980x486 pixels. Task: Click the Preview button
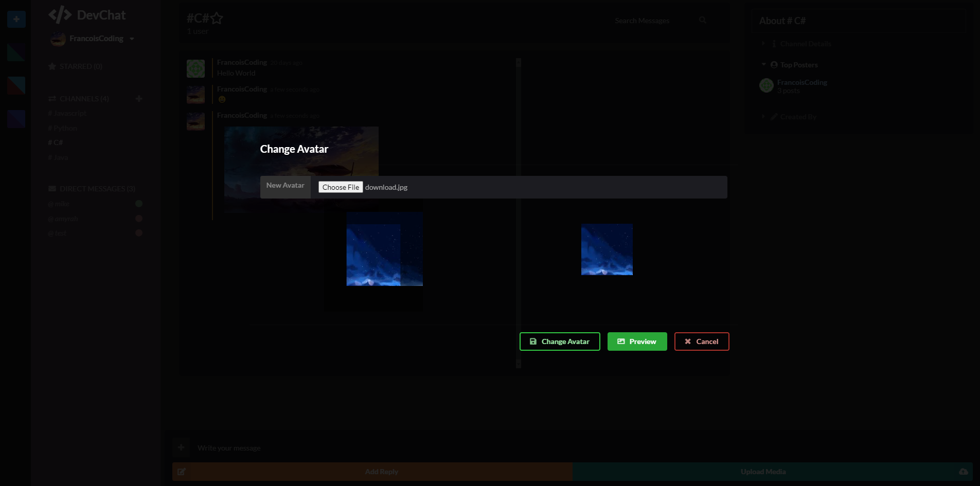637,341
